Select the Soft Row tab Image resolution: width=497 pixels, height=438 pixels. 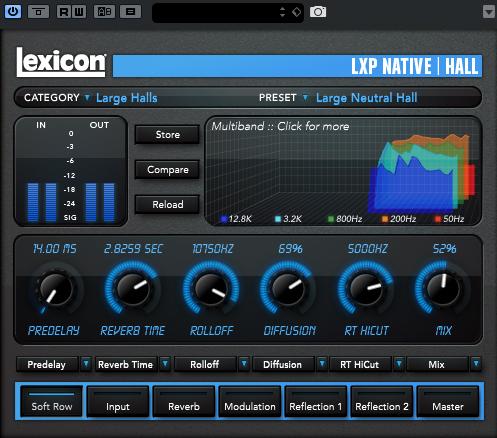pyautogui.click(x=52, y=401)
